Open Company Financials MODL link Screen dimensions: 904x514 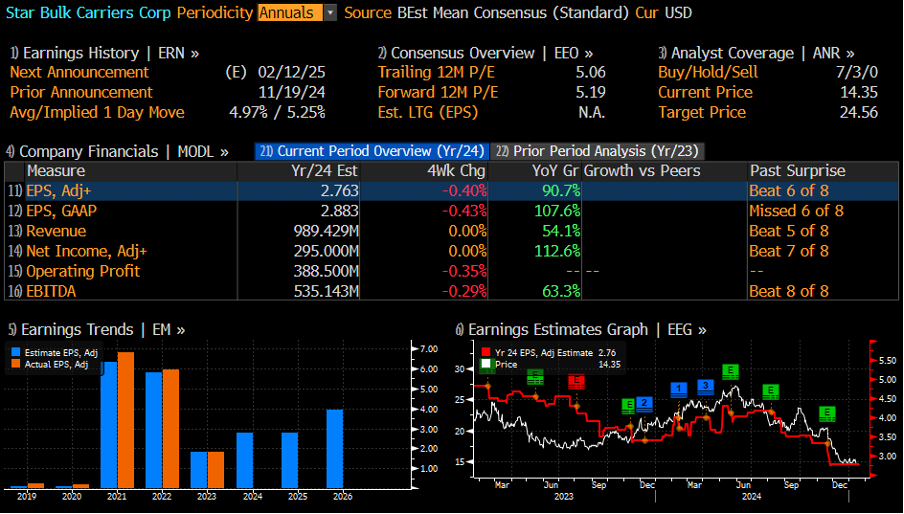point(117,151)
